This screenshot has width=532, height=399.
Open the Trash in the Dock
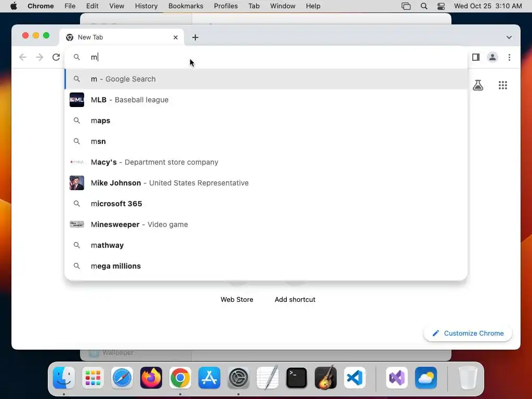468,378
